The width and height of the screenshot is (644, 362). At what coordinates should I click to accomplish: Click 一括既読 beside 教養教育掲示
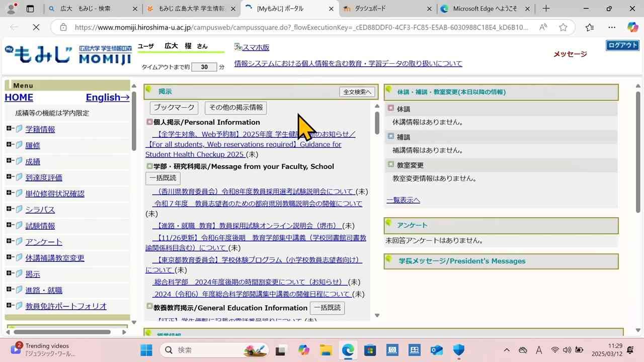[327, 308]
